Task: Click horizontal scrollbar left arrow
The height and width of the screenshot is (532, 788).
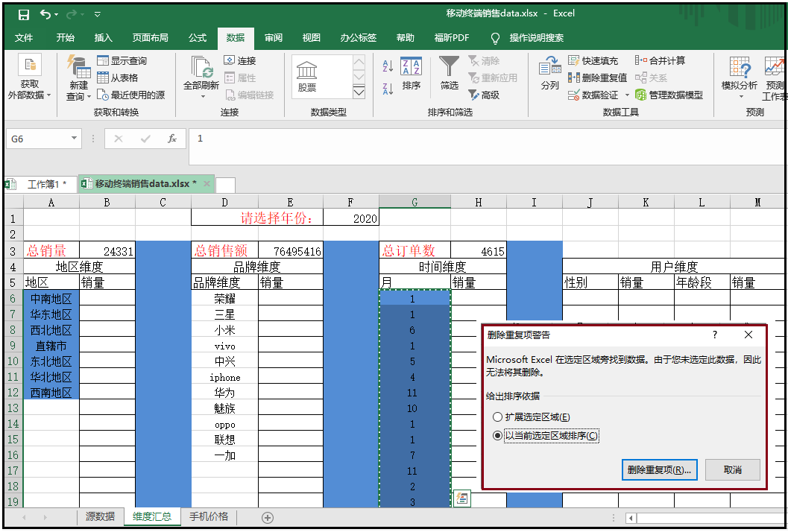Action: click(631, 517)
